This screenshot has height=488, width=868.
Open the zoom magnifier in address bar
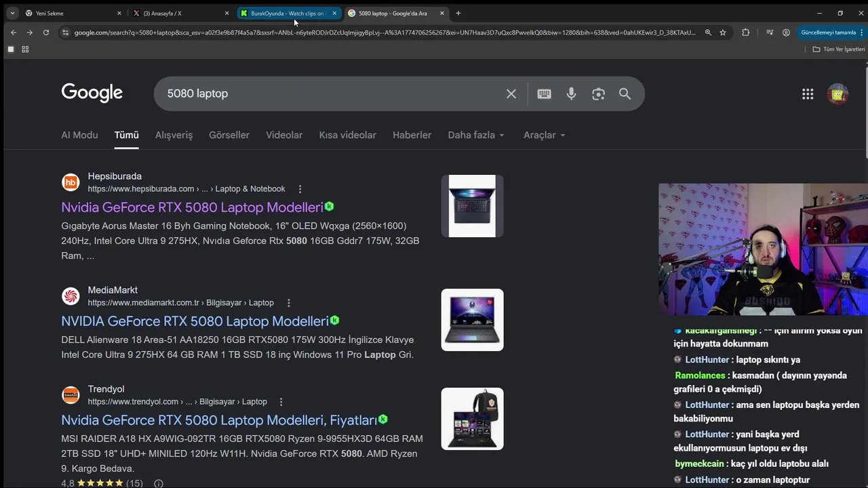tap(708, 33)
